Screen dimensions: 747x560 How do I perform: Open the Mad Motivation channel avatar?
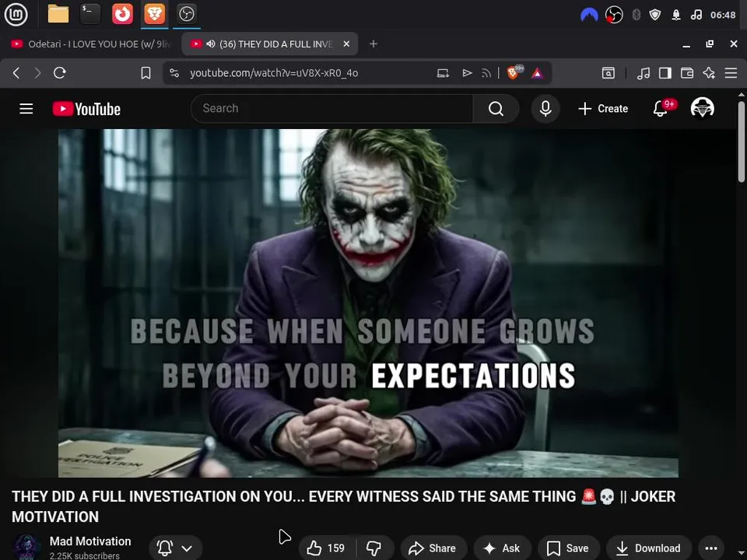click(26, 547)
